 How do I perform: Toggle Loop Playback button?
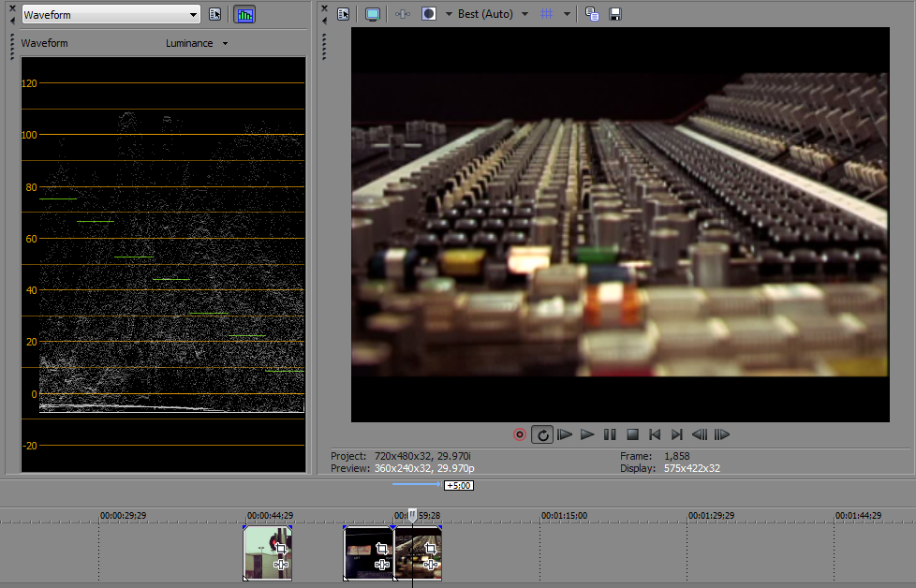click(542, 434)
